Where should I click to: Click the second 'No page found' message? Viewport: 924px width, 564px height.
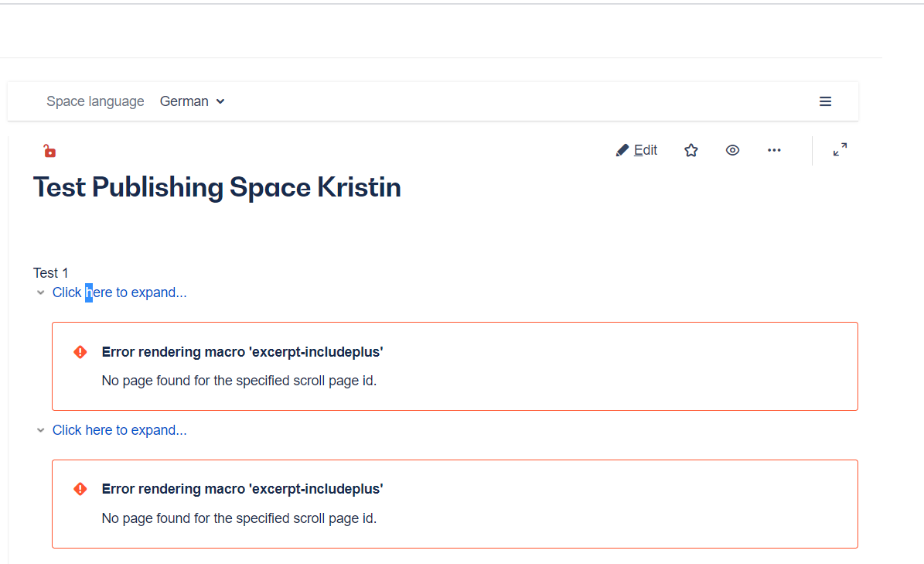239,518
